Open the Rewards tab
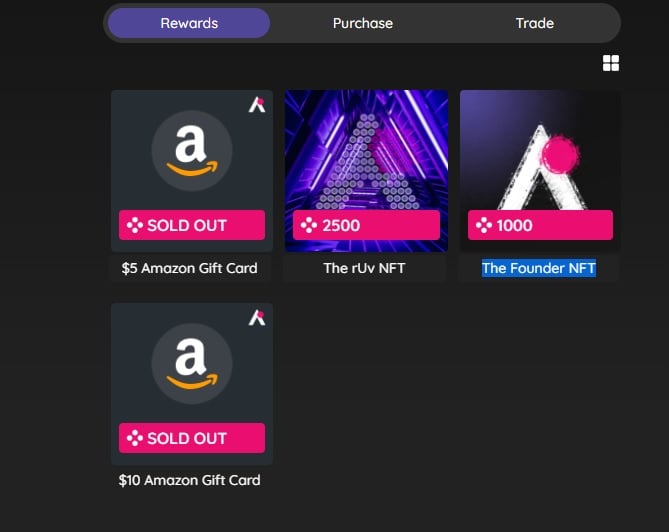The image size is (669, 532). 189,23
